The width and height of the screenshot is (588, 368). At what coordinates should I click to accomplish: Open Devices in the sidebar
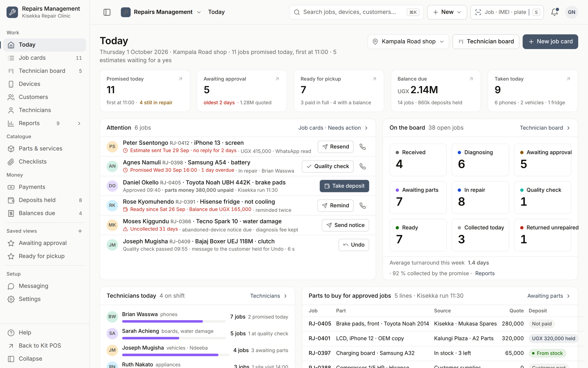(x=45, y=84)
